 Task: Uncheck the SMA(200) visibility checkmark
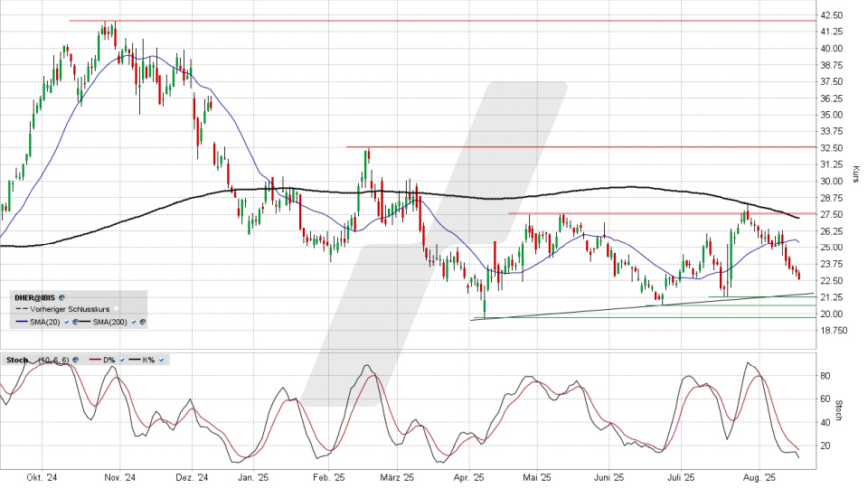(x=134, y=322)
